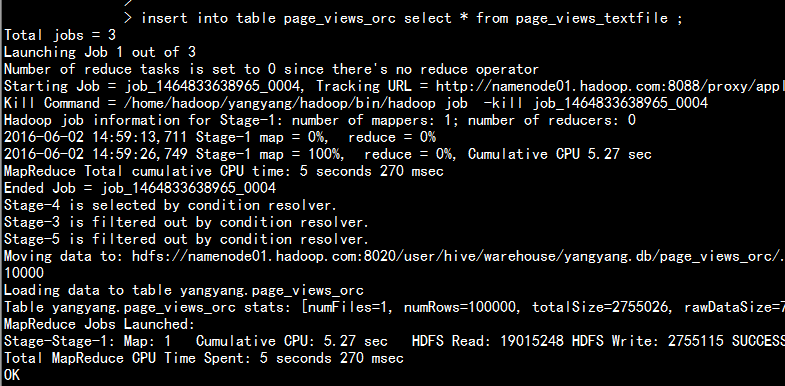Image resolution: width=785 pixels, height=386 pixels.
Task: Click the standalone '10000' output line
Action: click(x=24, y=273)
